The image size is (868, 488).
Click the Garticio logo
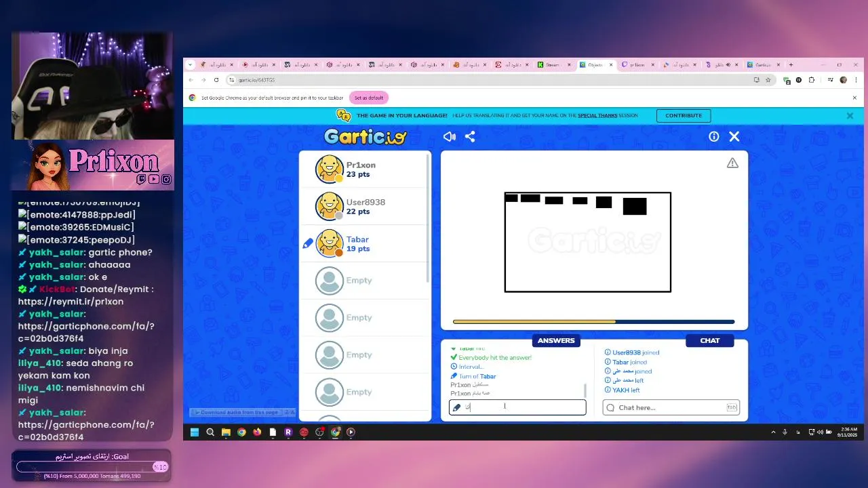click(365, 136)
